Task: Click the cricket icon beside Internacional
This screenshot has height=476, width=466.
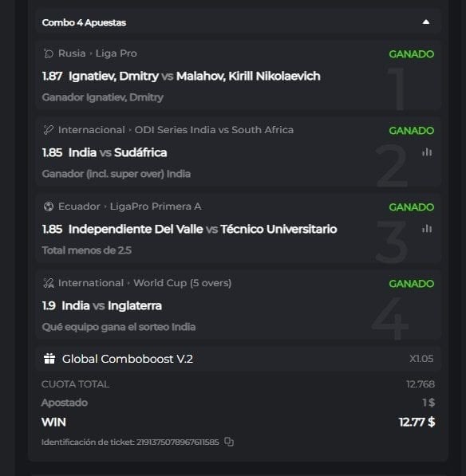Action: pos(49,130)
